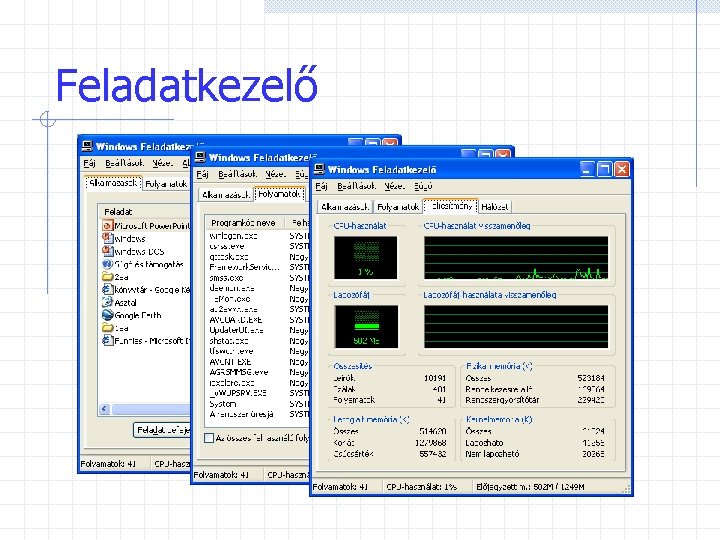
Task: Click the Asztal desktop icon in task list
Action: point(107,302)
